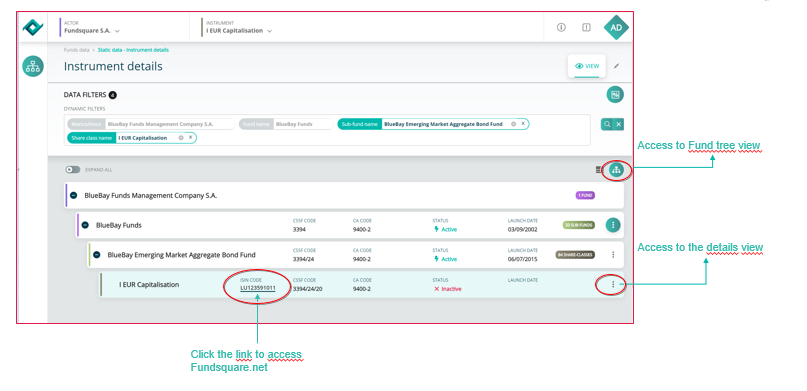Click CSSF code 3394/24/20

(x=308, y=289)
